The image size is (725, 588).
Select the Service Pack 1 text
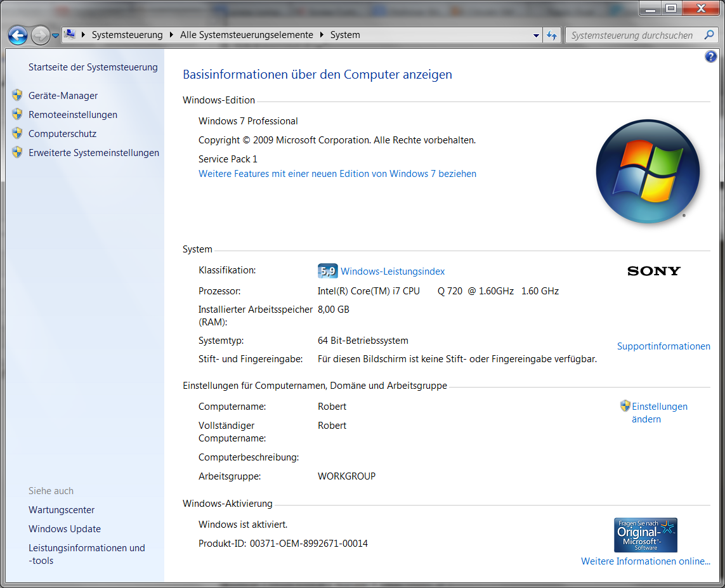[228, 159]
